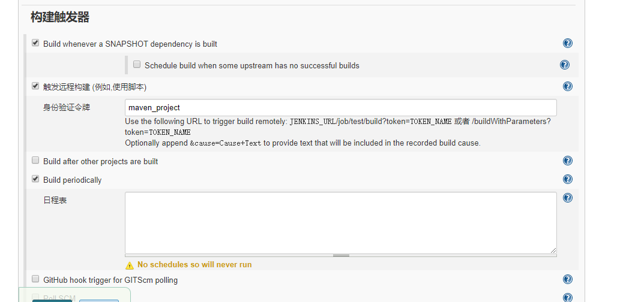Open help for Build after other projects
This screenshot has width=644, height=302.
click(567, 161)
